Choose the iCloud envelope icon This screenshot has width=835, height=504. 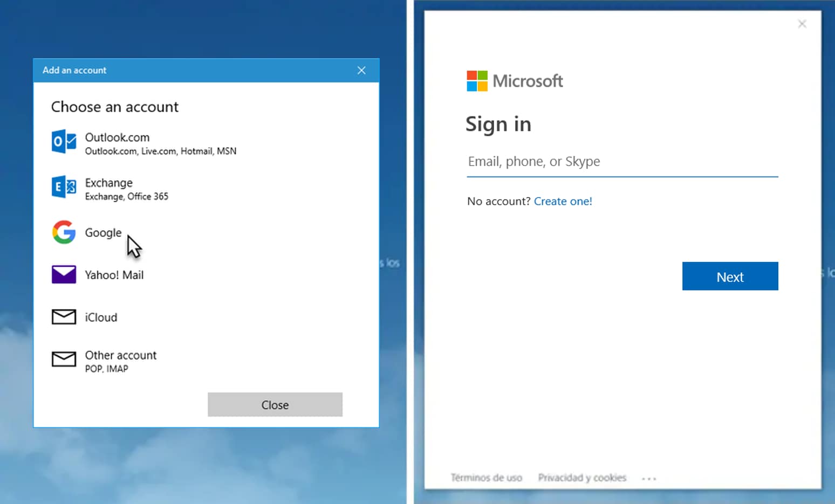tap(64, 317)
